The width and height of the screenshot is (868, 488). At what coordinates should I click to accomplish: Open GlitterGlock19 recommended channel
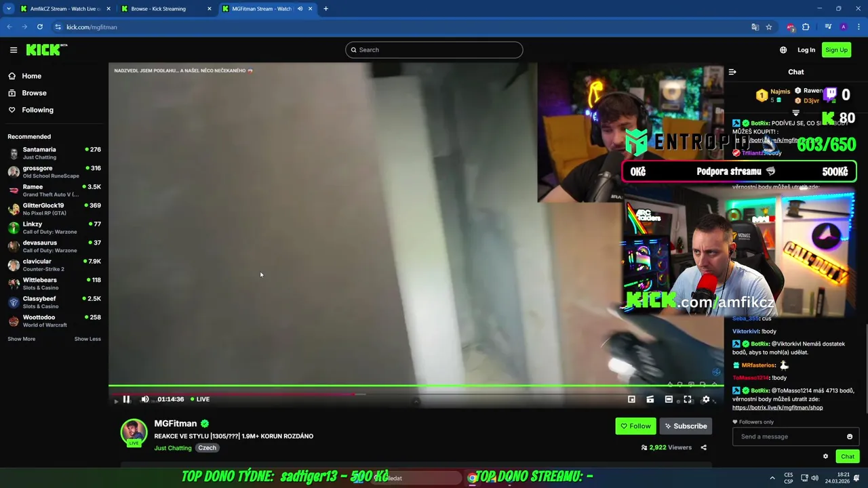pos(54,209)
